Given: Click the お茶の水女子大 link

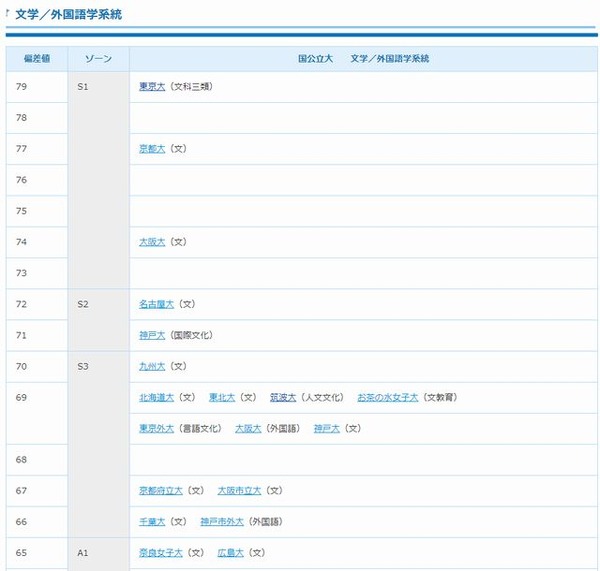Looking at the screenshot, I should point(388,398).
